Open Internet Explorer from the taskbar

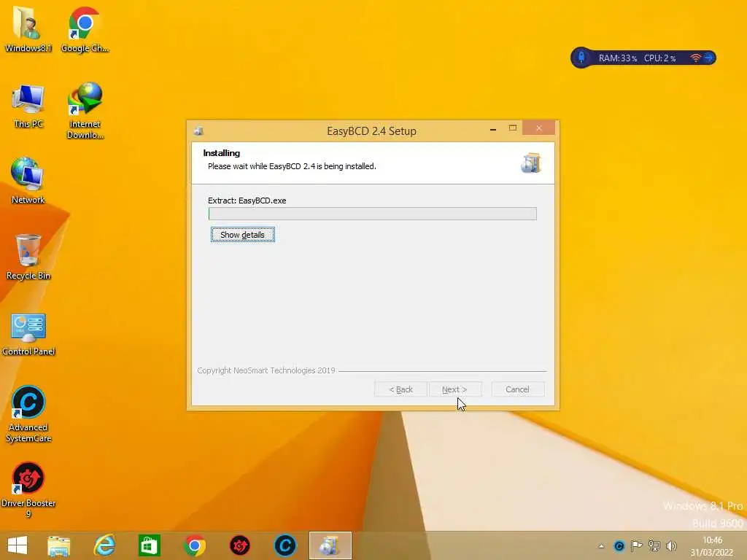tap(104, 545)
